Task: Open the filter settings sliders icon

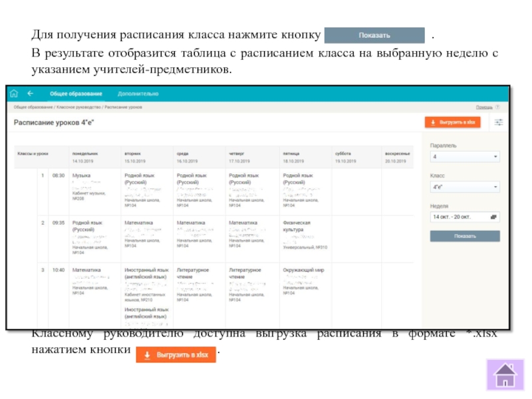Action: coord(498,122)
